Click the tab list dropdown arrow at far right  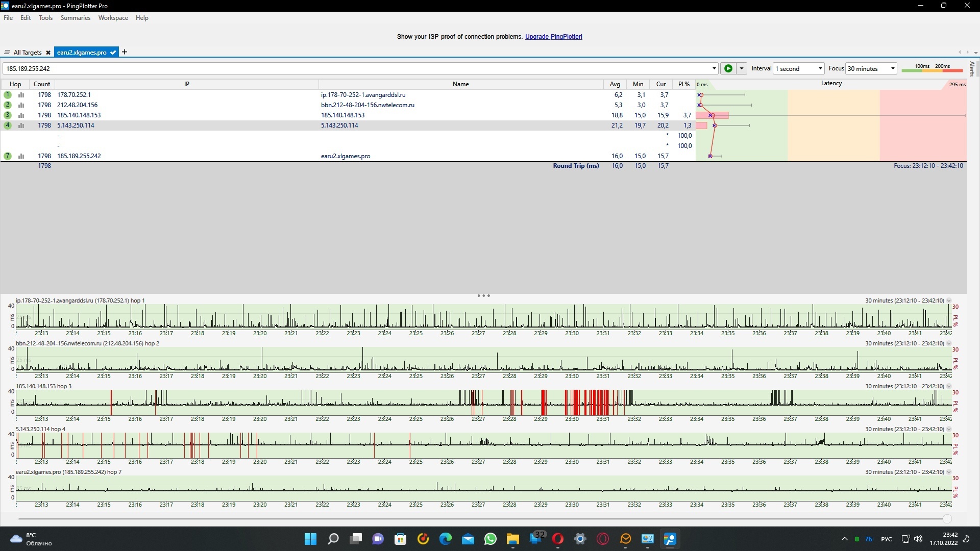click(x=975, y=53)
